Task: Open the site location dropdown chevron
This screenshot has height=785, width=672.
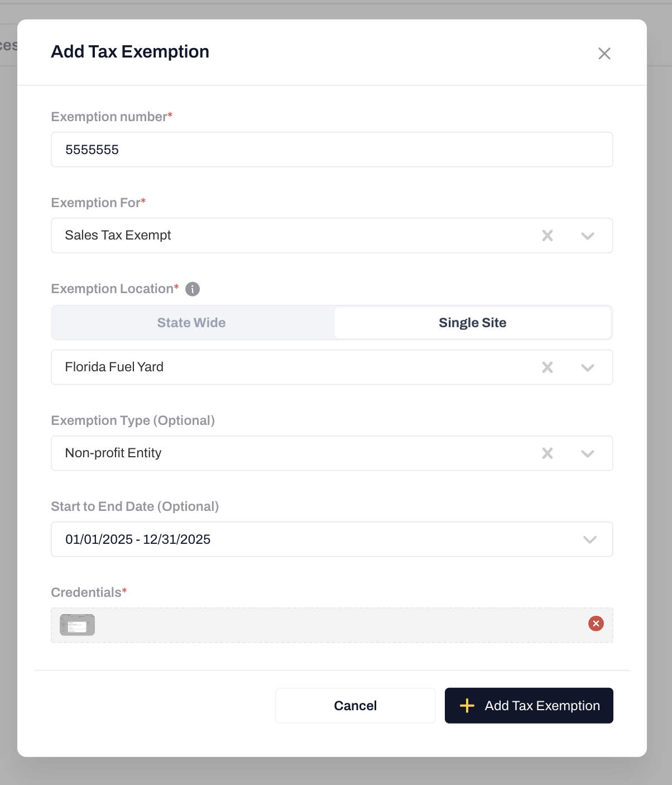Action: coord(588,367)
